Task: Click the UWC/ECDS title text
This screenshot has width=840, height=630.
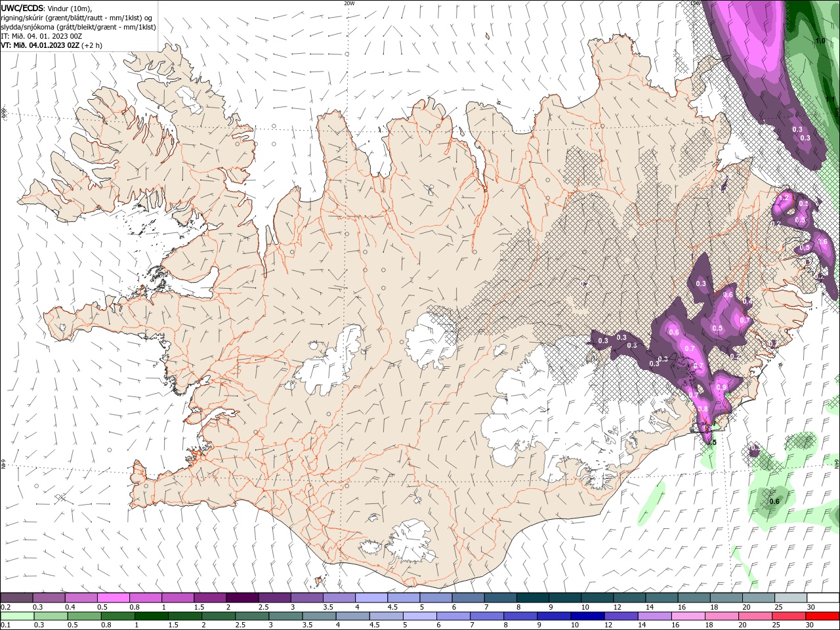Action: [x=22, y=8]
